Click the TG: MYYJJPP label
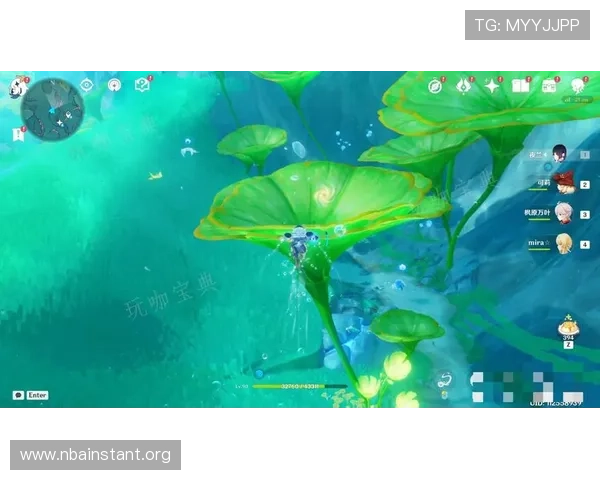The height and width of the screenshot is (480, 600). pos(527,25)
